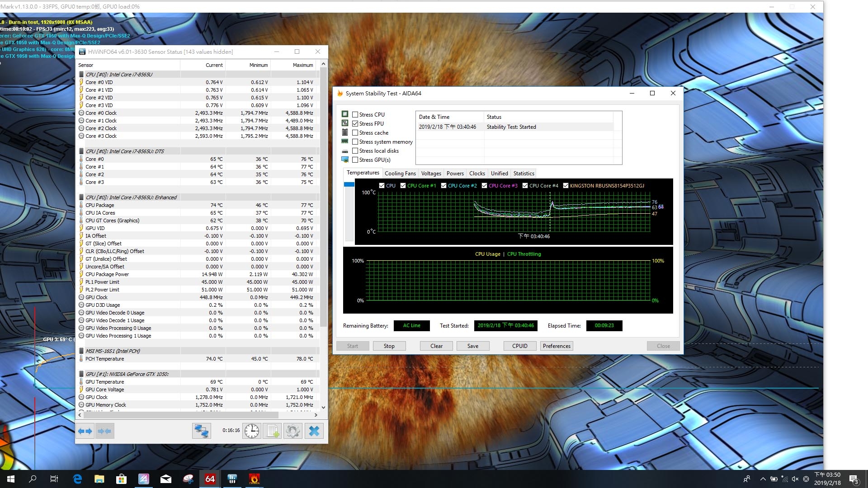868x488 pixels.
Task: Open HWiNFO remote network connection icon
Action: click(201, 431)
